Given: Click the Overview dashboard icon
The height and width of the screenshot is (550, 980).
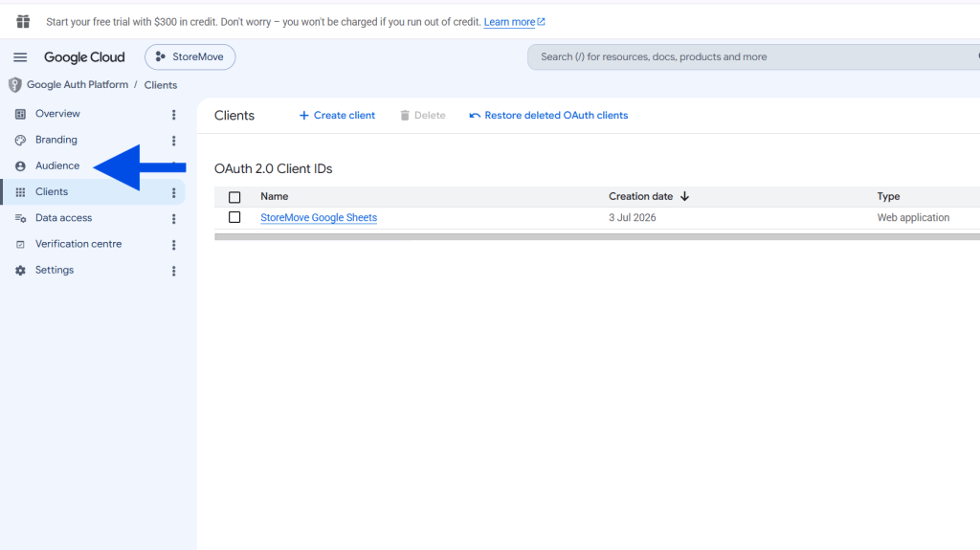Looking at the screenshot, I should point(21,114).
